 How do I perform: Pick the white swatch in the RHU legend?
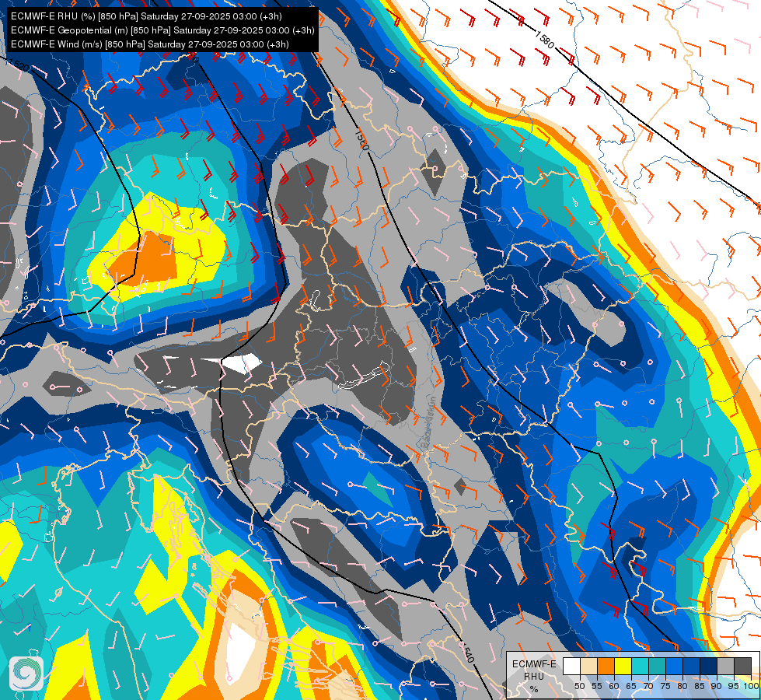tap(571, 666)
